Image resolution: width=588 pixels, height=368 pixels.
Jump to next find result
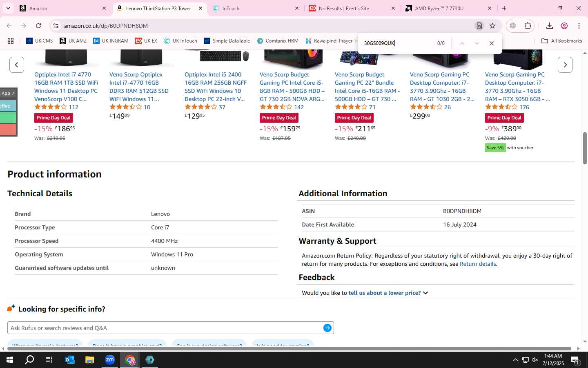point(477,43)
